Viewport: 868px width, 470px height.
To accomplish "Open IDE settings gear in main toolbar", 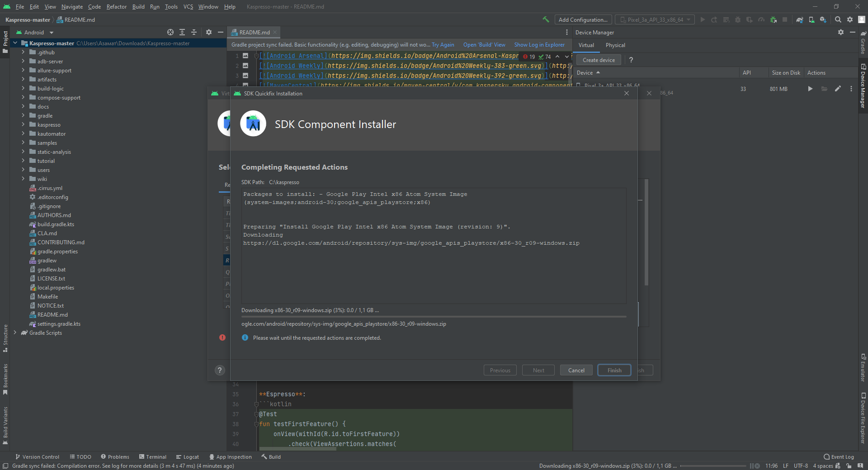I will [x=850, y=19].
